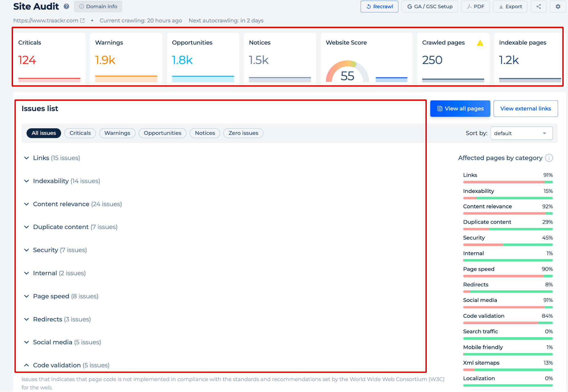Open share options menu

pos(539,6)
